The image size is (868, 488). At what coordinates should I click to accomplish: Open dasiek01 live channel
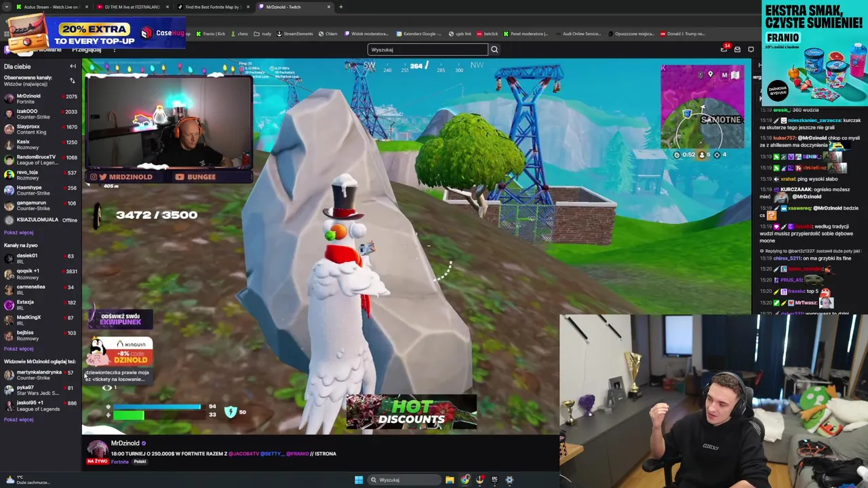pos(41,258)
